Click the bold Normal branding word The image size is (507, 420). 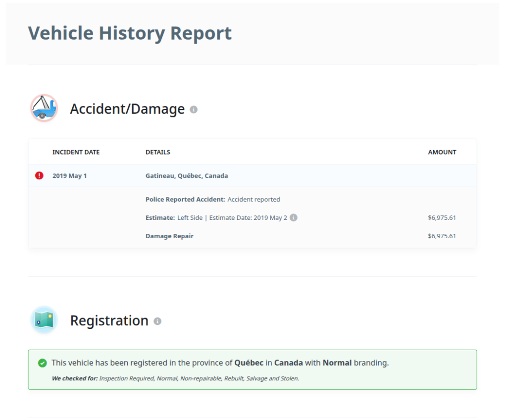point(337,363)
